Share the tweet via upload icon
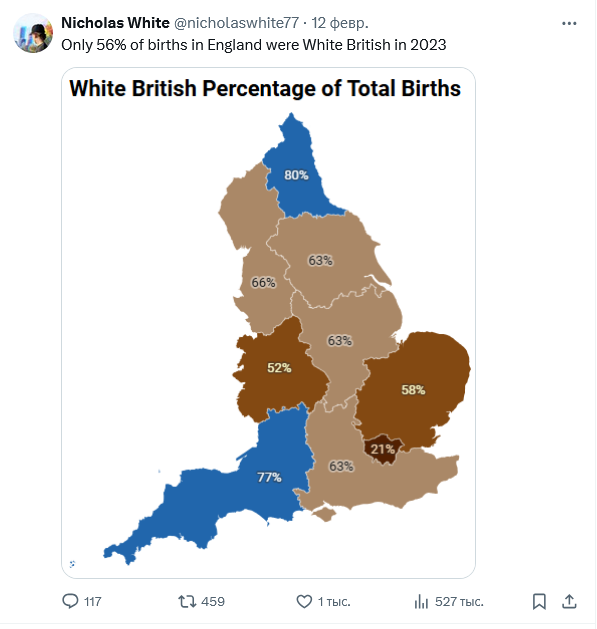Viewport: 597px width, 629px height. click(569, 601)
